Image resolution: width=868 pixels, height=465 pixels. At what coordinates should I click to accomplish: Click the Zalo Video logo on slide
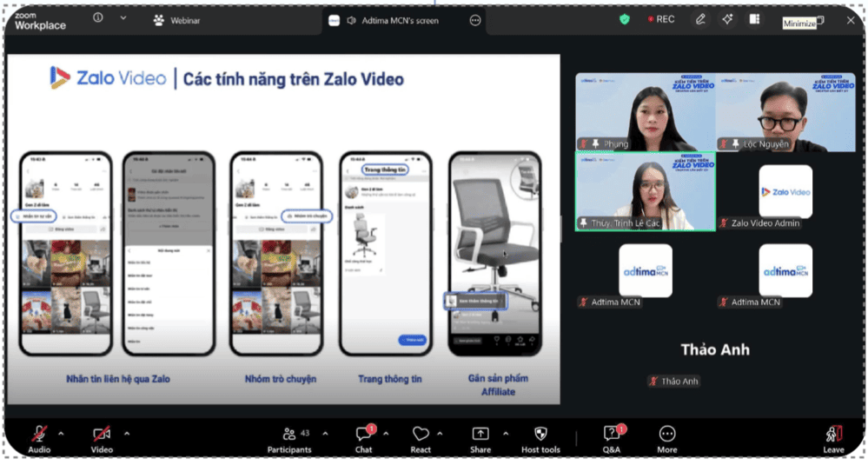click(x=108, y=78)
